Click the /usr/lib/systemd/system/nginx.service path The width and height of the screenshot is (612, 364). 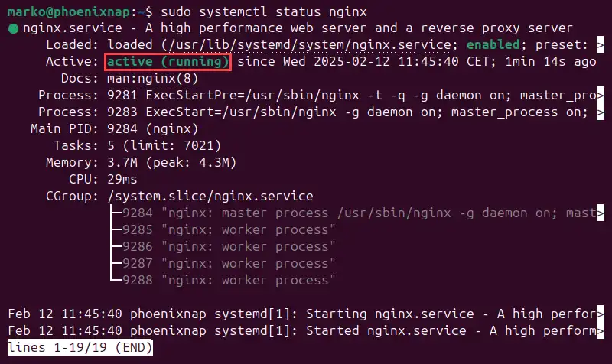[x=310, y=45]
